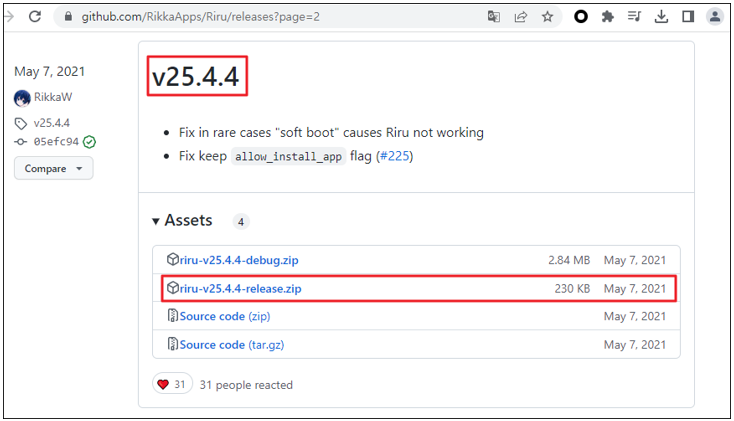
Task: Select date in Source code (tar.gz) row
Action: click(635, 345)
